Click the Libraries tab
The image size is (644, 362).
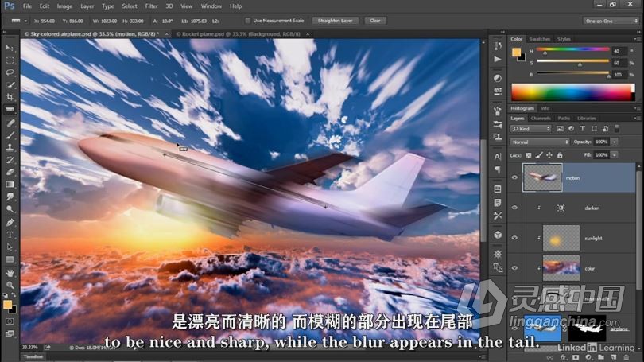click(587, 119)
